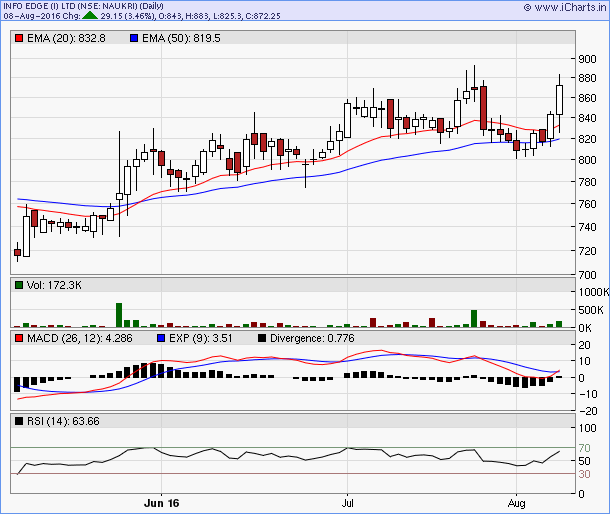Click the 860 price axis label

[587, 98]
